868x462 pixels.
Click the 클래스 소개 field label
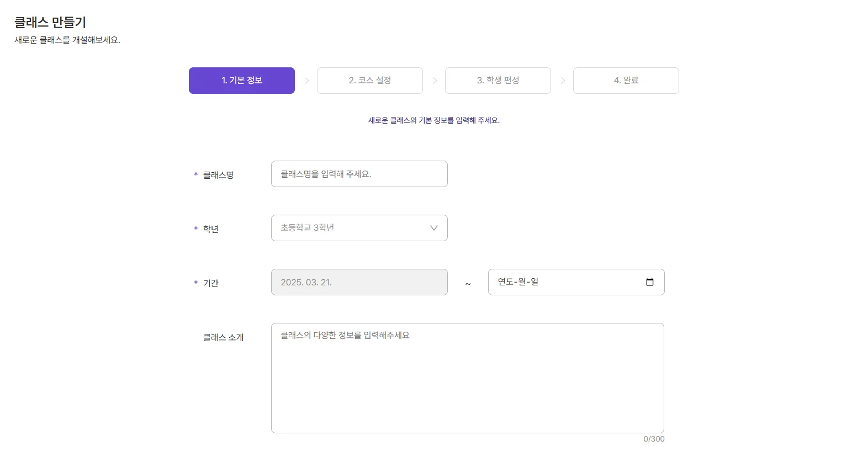click(x=223, y=337)
